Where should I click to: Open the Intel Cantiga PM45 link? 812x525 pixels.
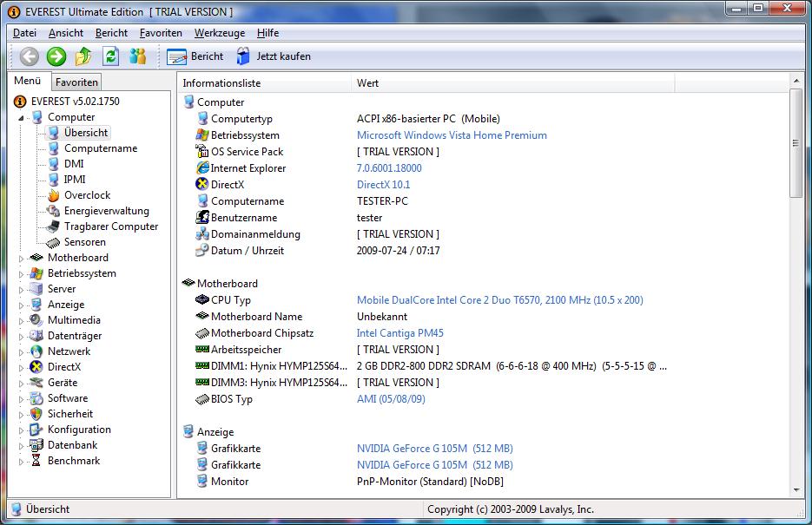399,333
